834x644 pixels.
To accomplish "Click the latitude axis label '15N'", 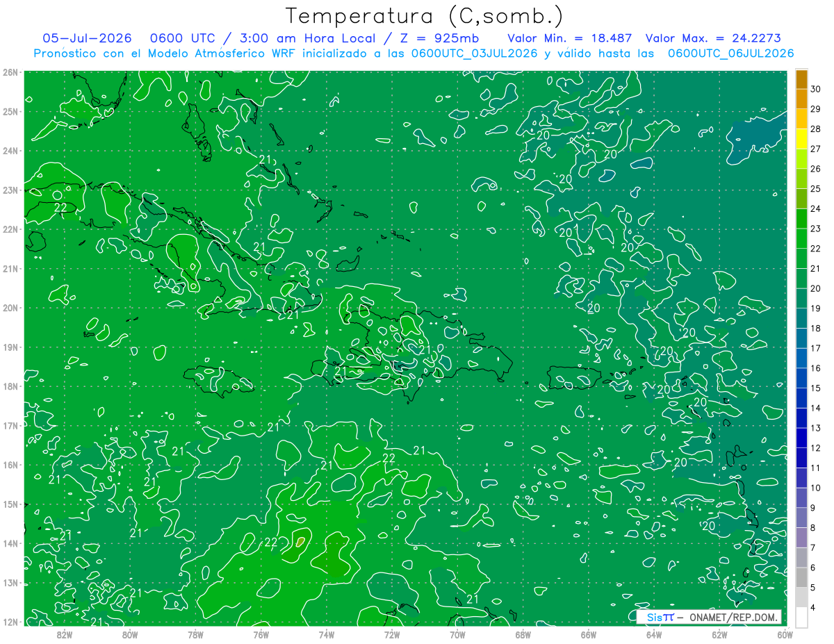I will tap(10, 504).
